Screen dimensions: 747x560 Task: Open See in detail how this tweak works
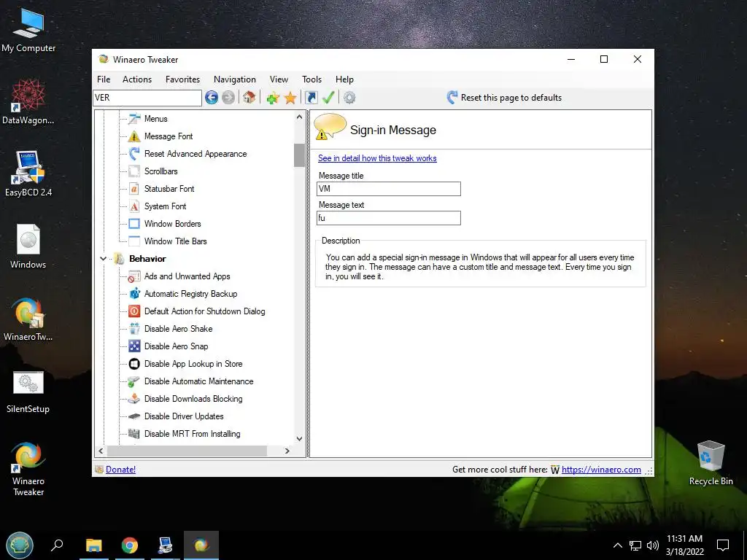[x=377, y=158]
